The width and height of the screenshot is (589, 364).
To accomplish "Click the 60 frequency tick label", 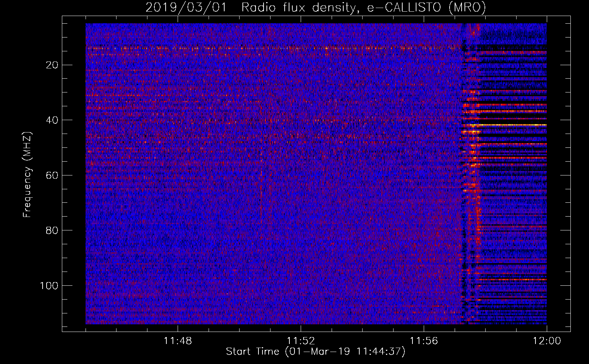I will pyautogui.click(x=52, y=175).
